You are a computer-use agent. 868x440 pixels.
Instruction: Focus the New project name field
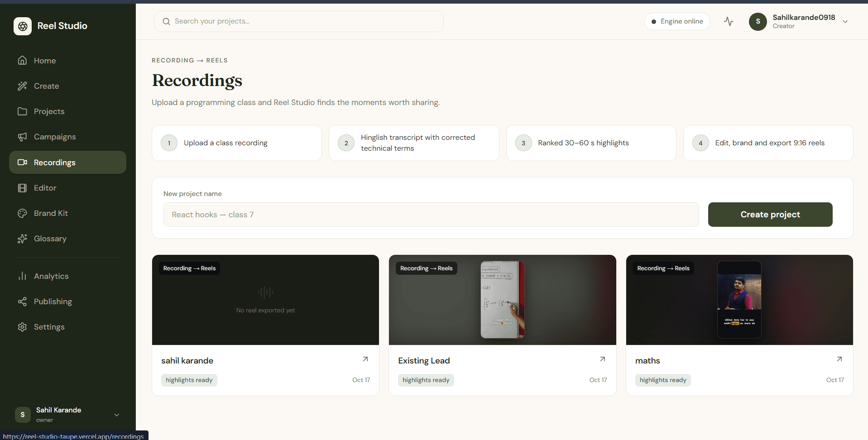pos(431,215)
